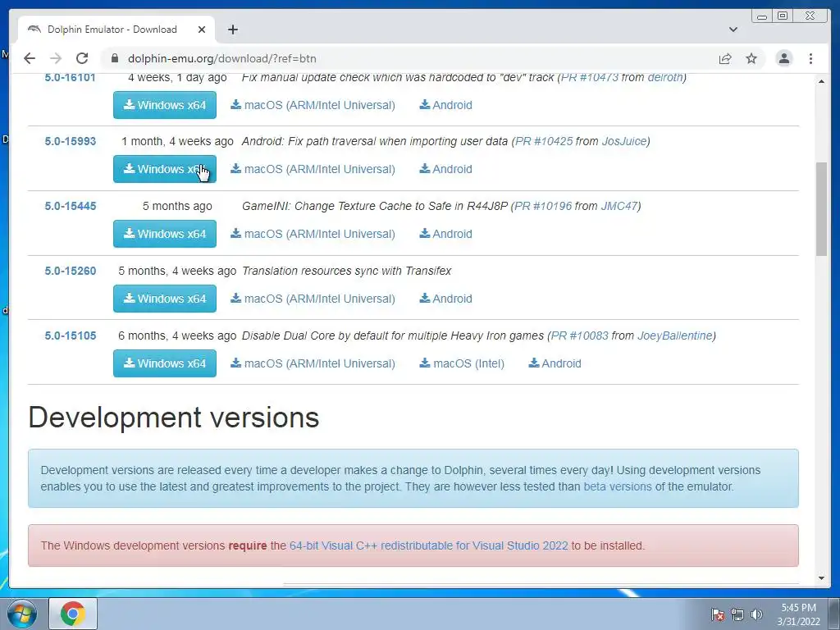Open the volume speaker icon in tray
The height and width of the screenshot is (630, 840).
pyautogui.click(x=756, y=614)
